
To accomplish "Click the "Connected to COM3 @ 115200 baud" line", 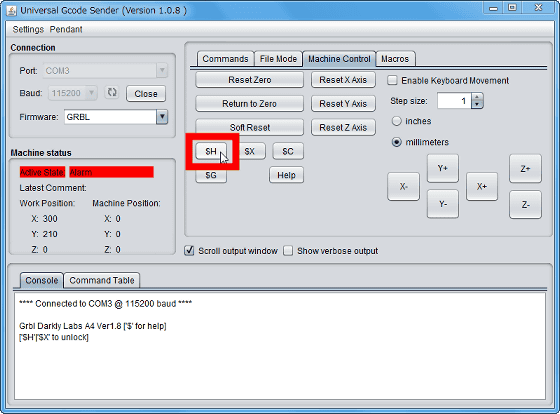I will coord(105,304).
